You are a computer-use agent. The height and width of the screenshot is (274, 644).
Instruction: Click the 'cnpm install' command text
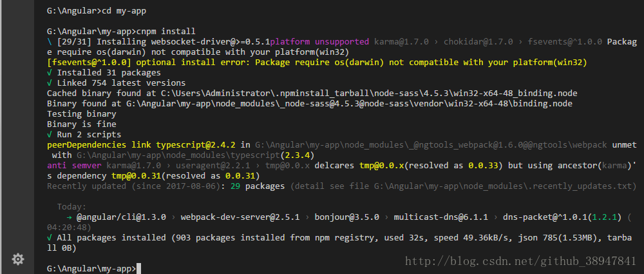point(166,32)
